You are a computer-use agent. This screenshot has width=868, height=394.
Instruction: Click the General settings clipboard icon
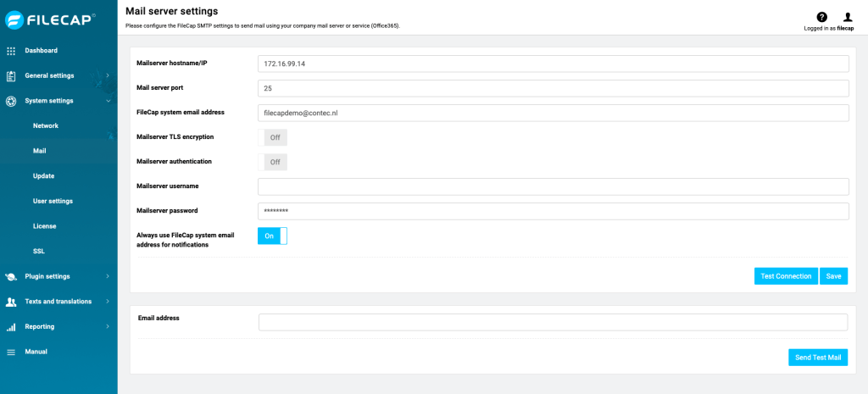[x=10, y=75]
